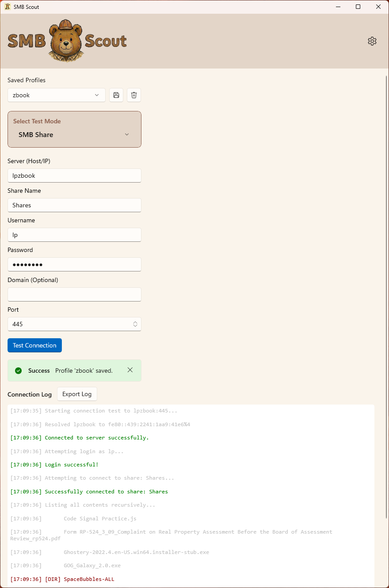
Task: Export the connection log
Action: coord(77,393)
